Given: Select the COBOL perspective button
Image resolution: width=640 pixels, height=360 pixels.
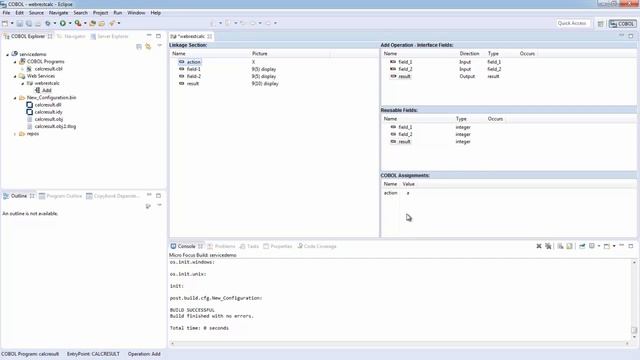Looking at the screenshot, I should pyautogui.click(x=622, y=24).
